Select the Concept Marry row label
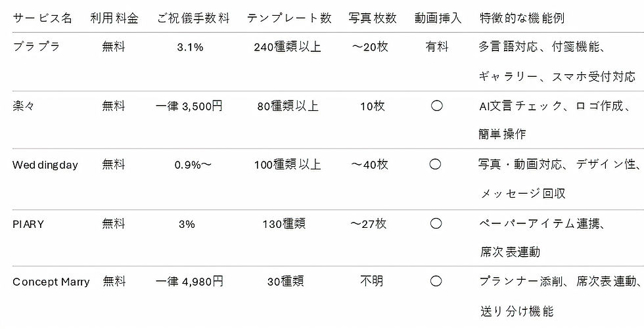Image resolution: width=644 pixels, height=329 pixels. click(x=51, y=282)
